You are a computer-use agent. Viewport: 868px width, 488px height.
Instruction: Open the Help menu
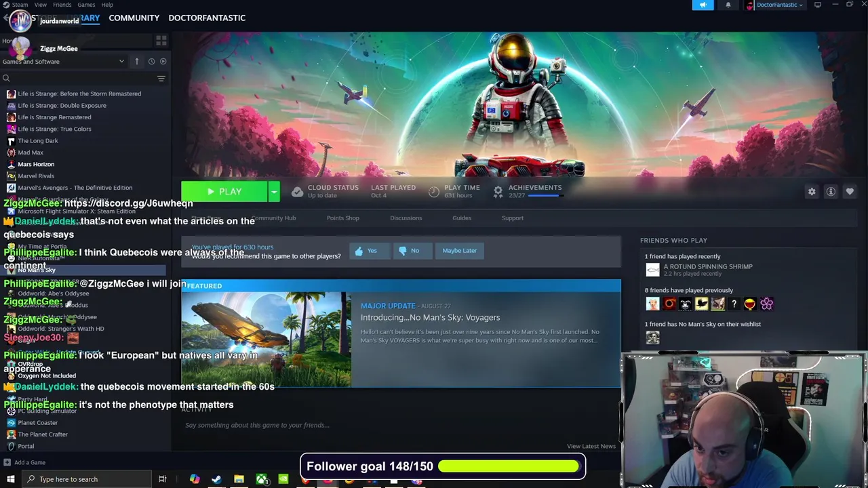coord(107,5)
